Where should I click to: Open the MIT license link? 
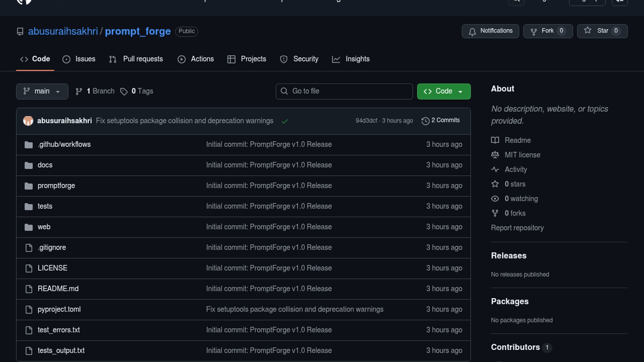coord(522,155)
